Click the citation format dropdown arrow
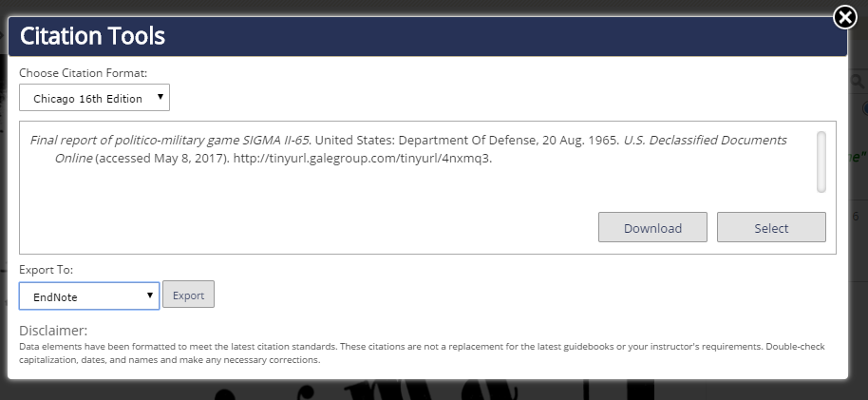The height and width of the screenshot is (400, 868). (x=160, y=97)
